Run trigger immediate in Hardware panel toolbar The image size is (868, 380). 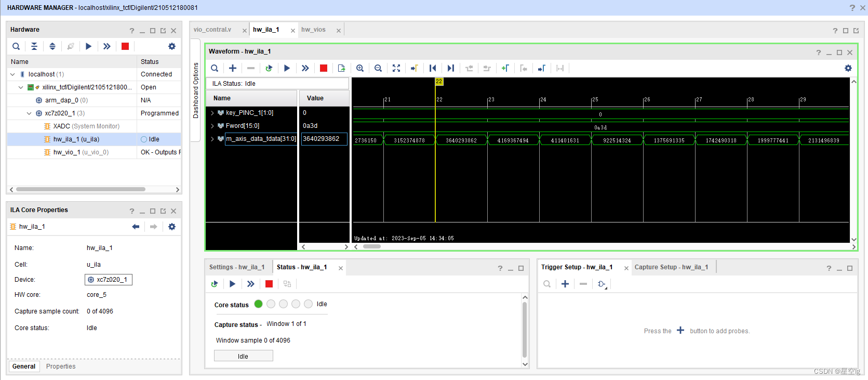[x=106, y=46]
